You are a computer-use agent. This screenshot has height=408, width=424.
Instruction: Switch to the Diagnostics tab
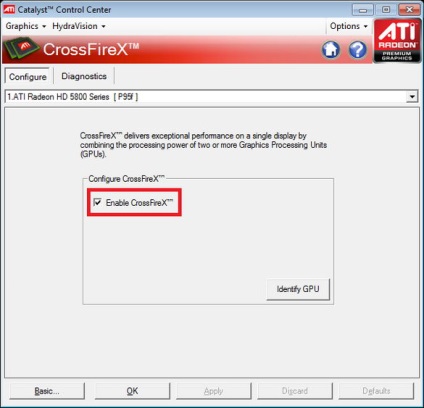(84, 76)
